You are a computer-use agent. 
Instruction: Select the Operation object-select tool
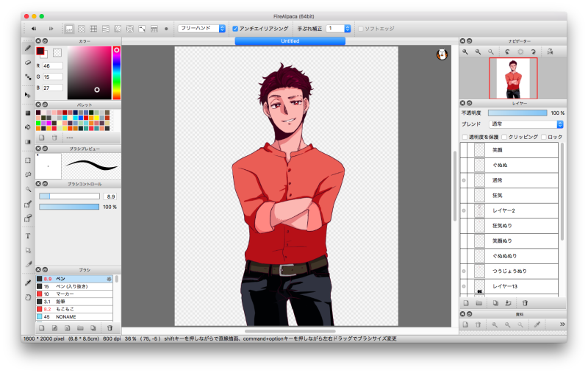click(x=28, y=250)
